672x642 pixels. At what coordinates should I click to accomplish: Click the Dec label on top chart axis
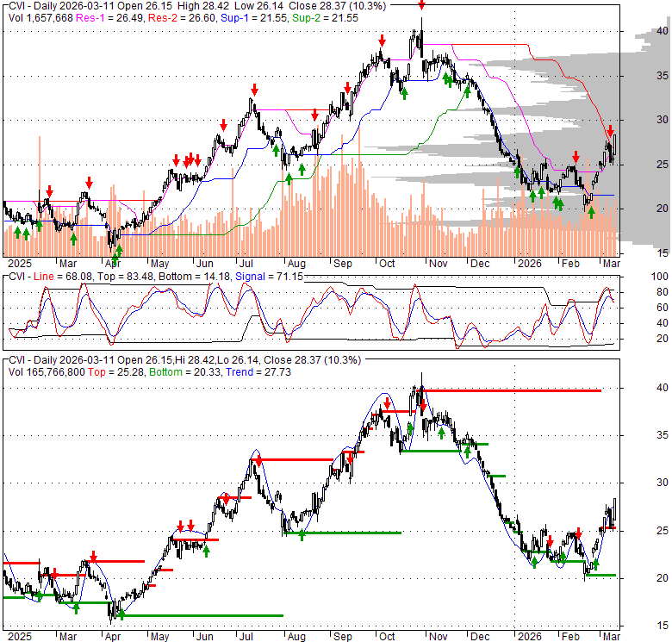coord(480,263)
